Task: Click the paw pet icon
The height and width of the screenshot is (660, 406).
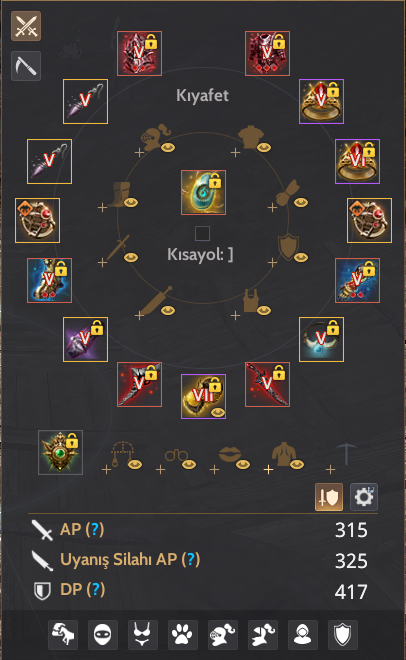Action: point(183,634)
